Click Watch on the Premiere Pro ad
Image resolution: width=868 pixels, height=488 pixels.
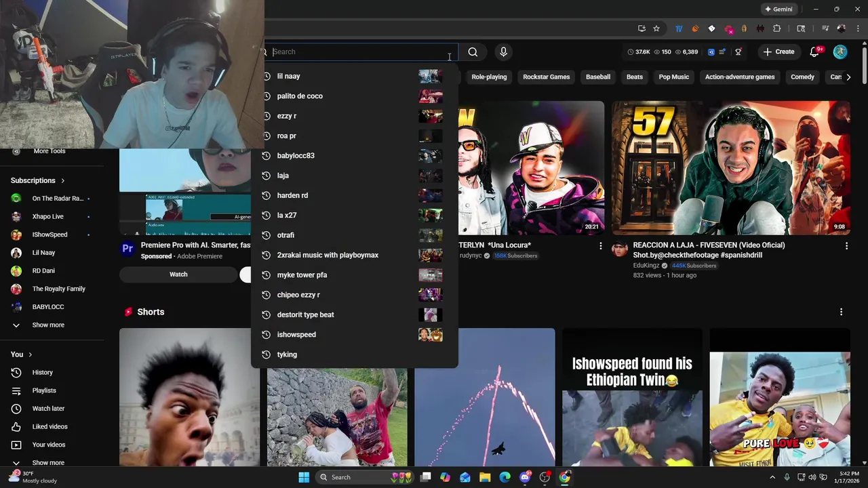tap(178, 274)
